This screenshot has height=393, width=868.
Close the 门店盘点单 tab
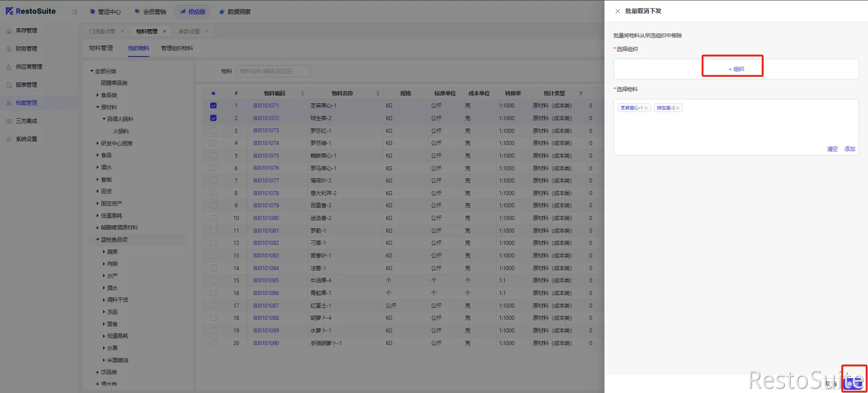123,31
